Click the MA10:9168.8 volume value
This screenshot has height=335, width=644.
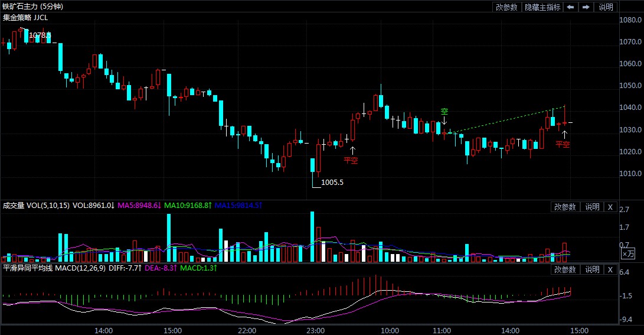(188, 206)
